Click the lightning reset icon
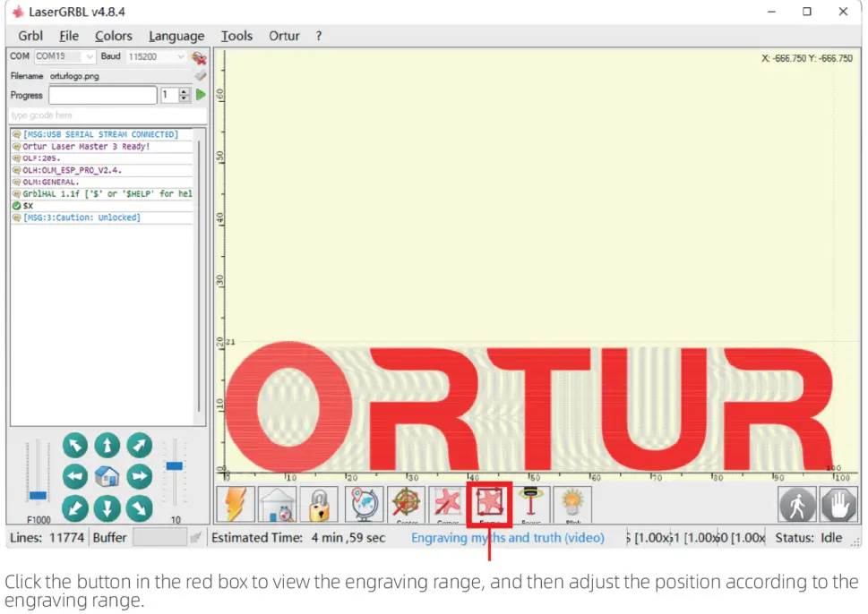 [x=236, y=505]
